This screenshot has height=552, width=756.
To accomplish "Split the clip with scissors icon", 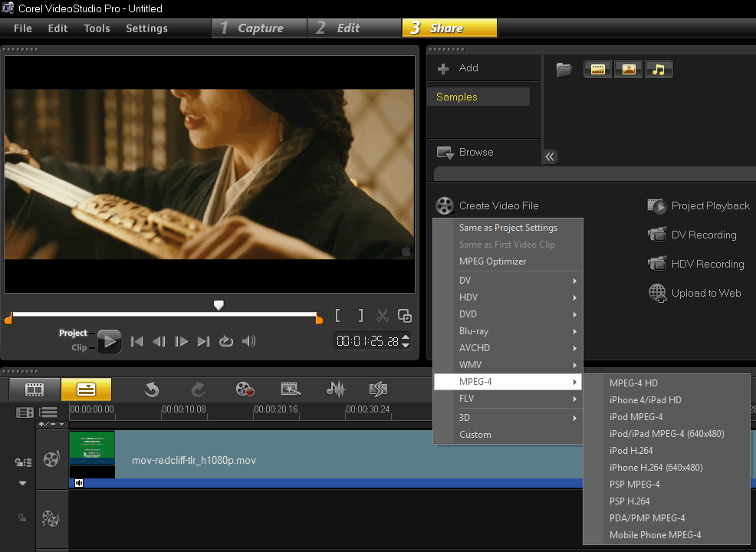I will [x=383, y=316].
